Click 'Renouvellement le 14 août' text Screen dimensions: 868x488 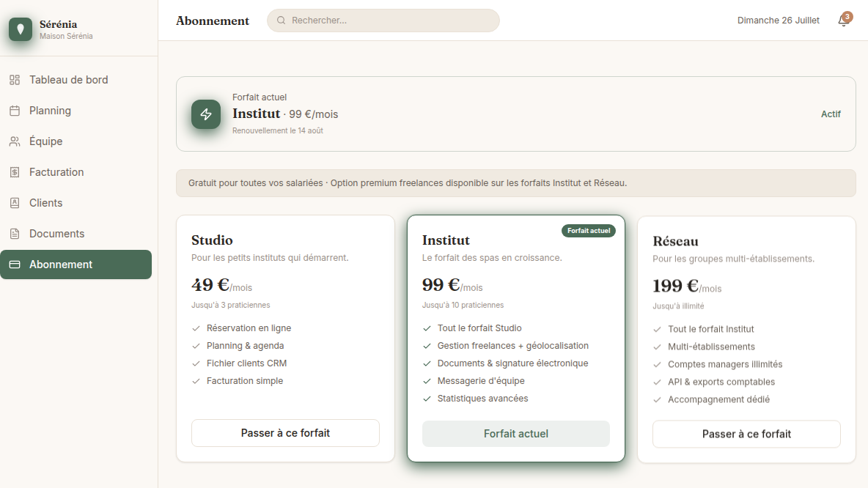(x=278, y=130)
